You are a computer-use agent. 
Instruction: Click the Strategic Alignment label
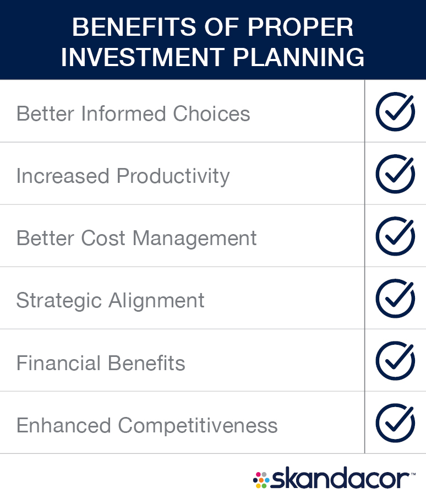110,301
